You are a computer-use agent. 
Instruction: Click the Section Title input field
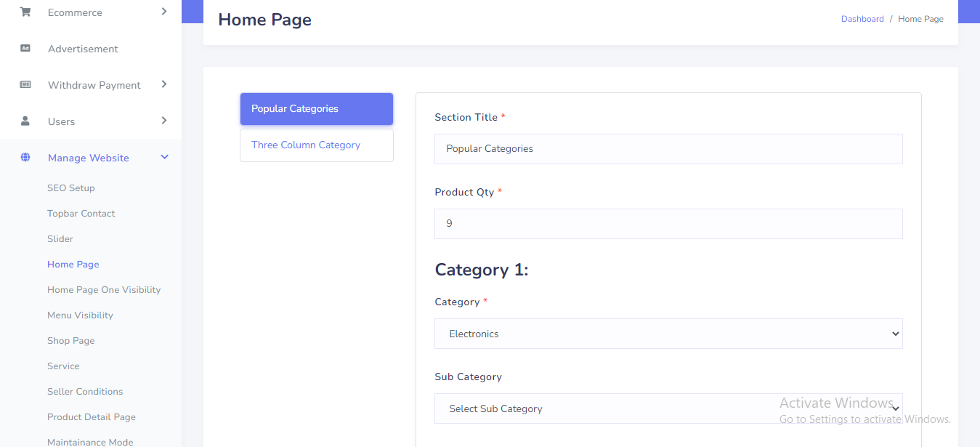tap(668, 149)
